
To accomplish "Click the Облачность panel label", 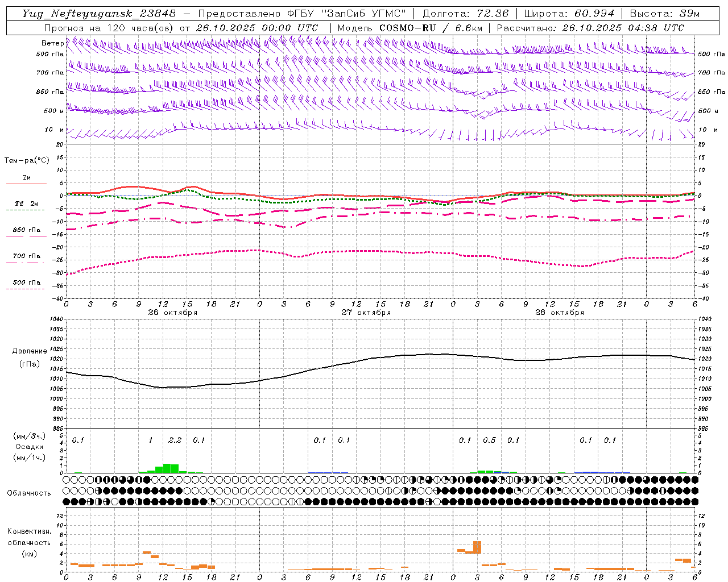I will pyautogui.click(x=29, y=493).
